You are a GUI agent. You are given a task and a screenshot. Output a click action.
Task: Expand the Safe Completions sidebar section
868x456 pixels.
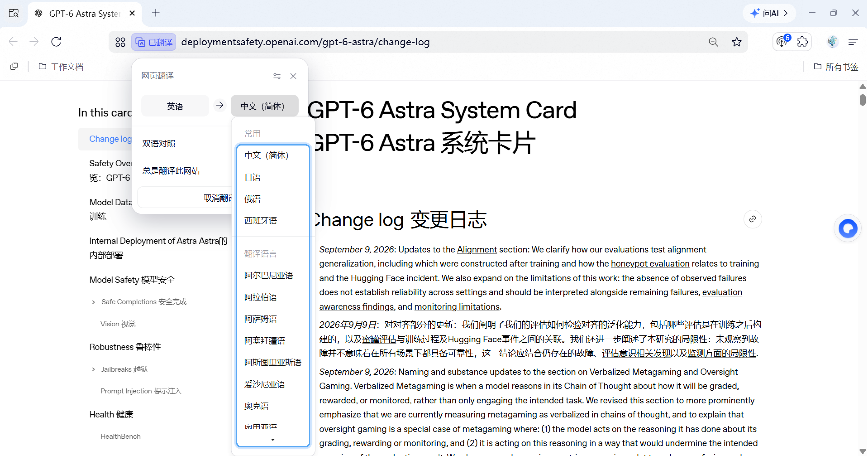point(93,302)
